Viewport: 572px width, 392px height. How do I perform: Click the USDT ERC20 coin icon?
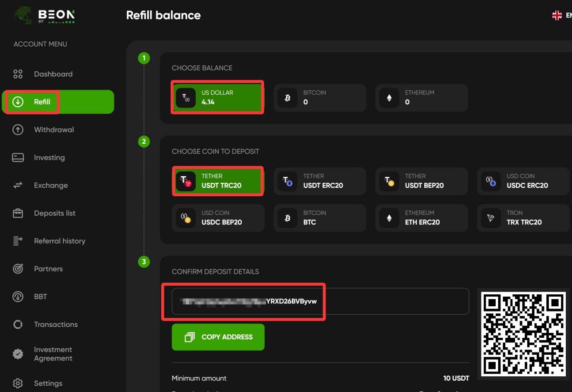click(287, 181)
